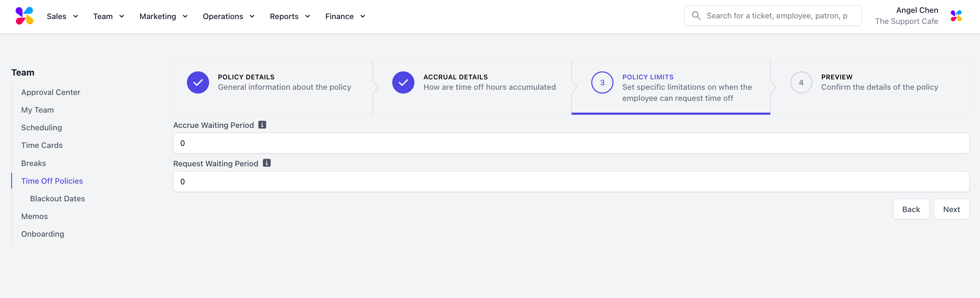
Task: Click the profile avatar icon beside Angel Chen
Action: click(x=956, y=16)
